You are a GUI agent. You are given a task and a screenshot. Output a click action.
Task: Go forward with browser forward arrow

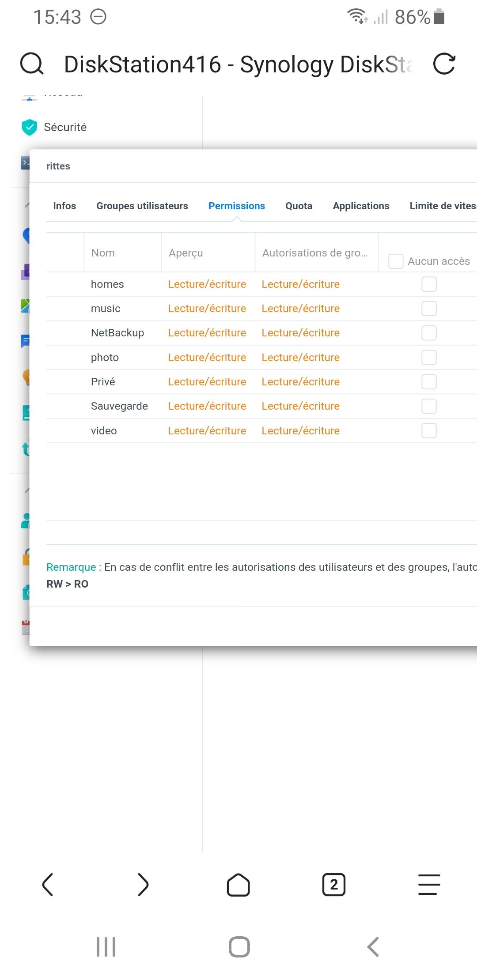pyautogui.click(x=143, y=885)
